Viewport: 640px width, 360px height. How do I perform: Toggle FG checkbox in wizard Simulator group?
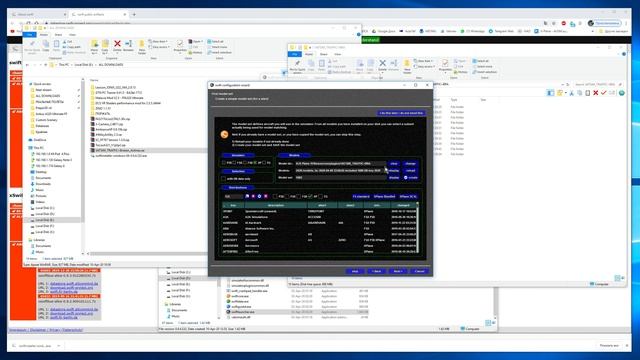coord(264,162)
